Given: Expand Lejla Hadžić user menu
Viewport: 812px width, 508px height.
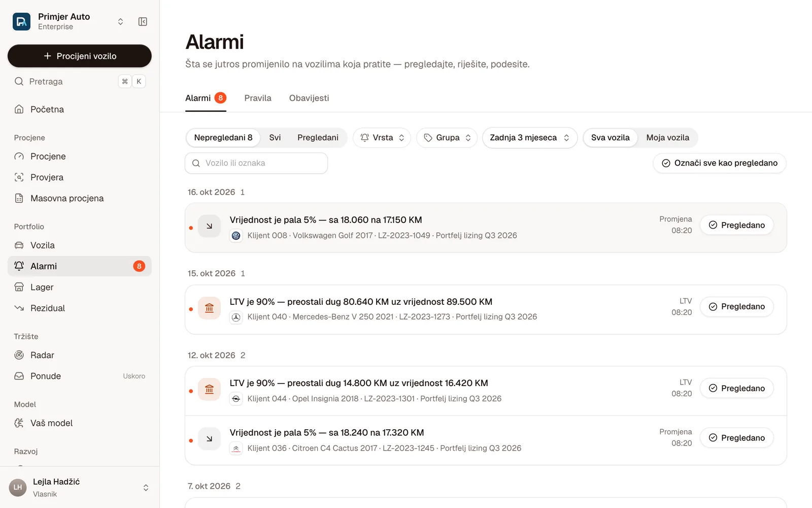Looking at the screenshot, I should pyautogui.click(x=146, y=488).
